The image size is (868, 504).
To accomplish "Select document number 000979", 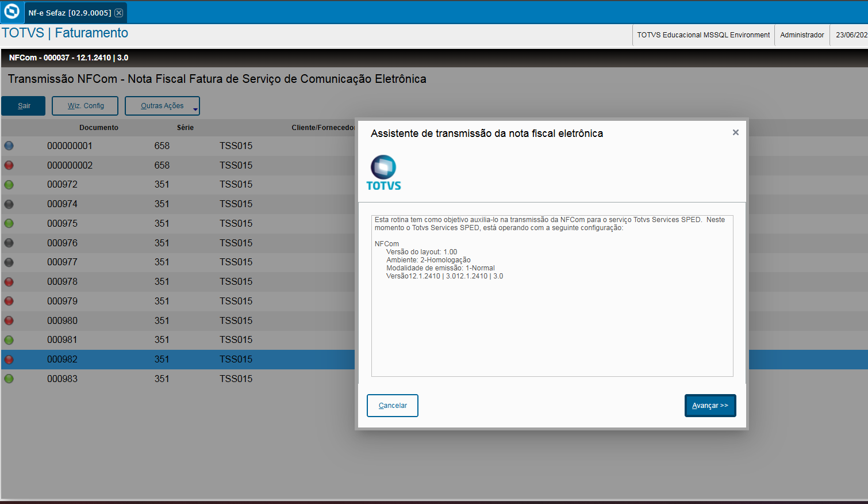I will tap(62, 301).
